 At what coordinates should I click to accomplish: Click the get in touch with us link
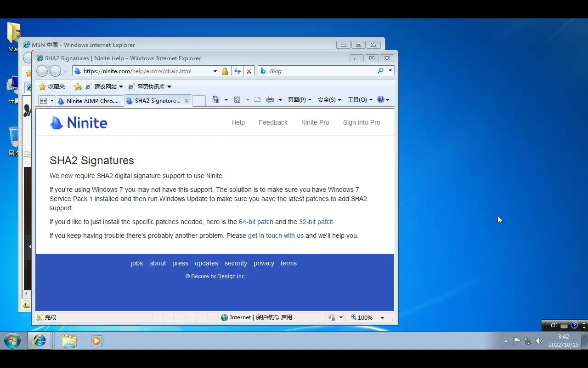[276, 236]
